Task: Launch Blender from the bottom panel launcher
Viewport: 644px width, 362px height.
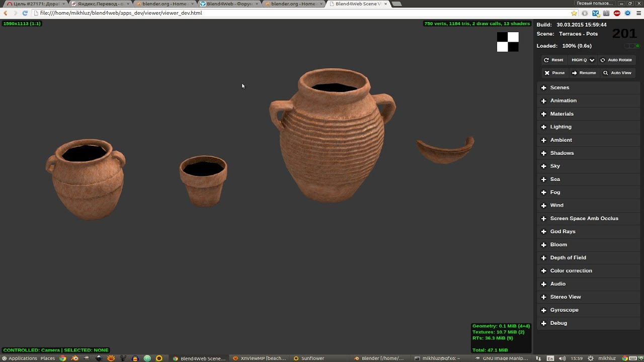Action: tap(75, 358)
